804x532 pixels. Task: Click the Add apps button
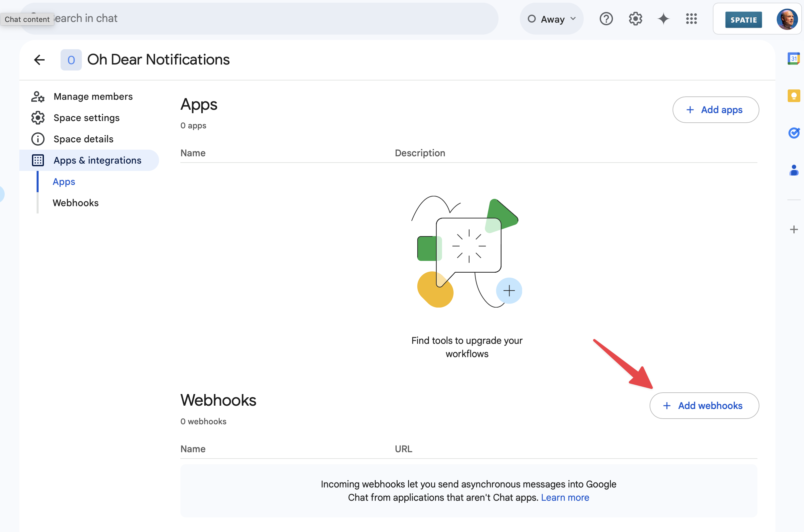tap(715, 110)
